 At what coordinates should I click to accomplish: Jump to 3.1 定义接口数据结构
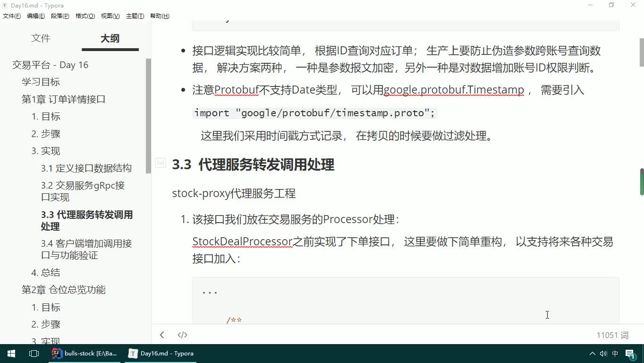click(x=86, y=168)
